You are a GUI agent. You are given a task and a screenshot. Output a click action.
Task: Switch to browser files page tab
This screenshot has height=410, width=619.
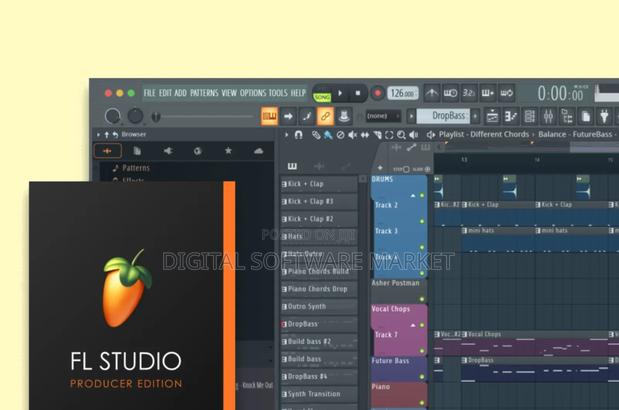(x=137, y=151)
